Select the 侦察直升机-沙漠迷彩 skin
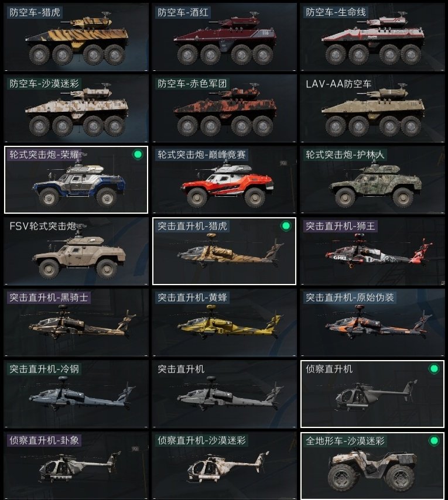The width and height of the screenshot is (448, 500). [224, 465]
